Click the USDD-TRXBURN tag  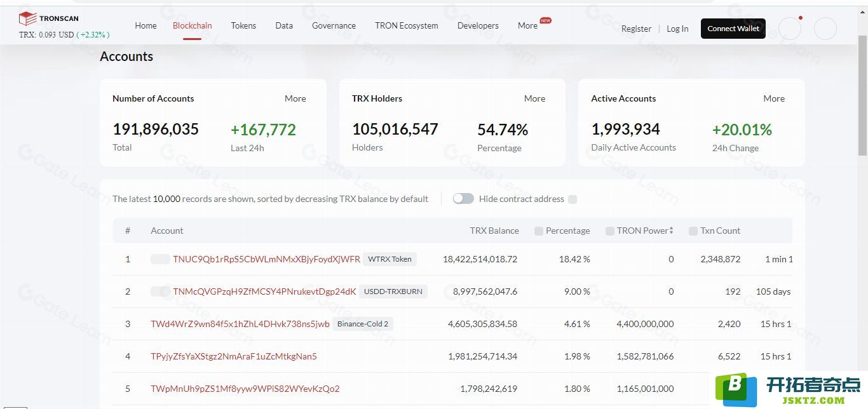tap(393, 292)
